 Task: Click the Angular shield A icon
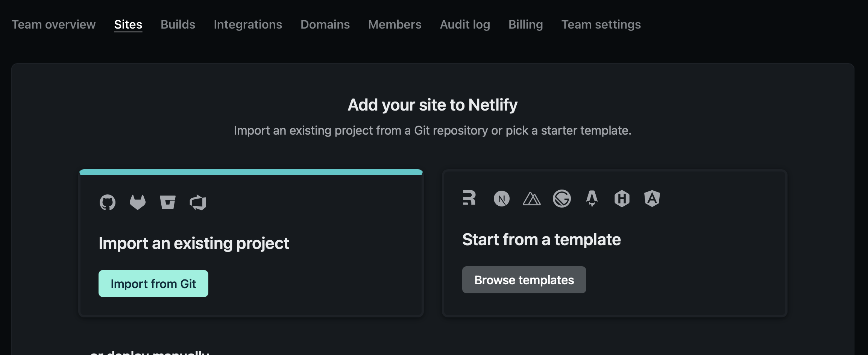(x=652, y=199)
